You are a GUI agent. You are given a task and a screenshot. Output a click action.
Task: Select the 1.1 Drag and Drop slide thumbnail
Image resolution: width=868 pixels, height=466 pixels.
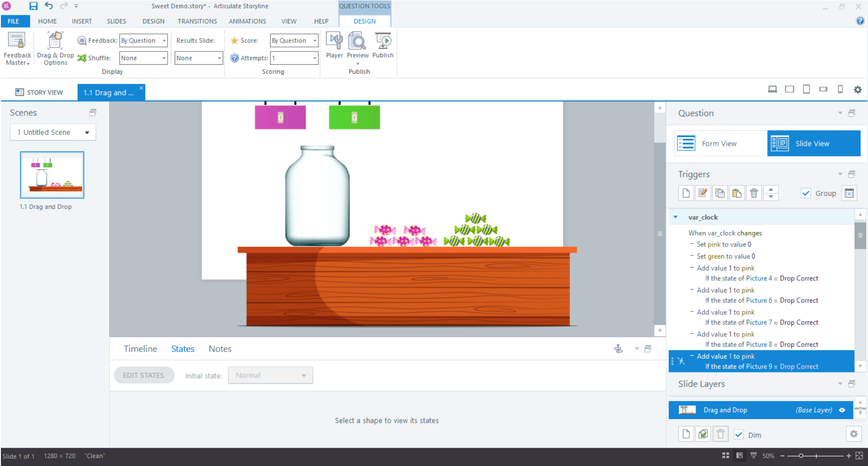point(52,175)
